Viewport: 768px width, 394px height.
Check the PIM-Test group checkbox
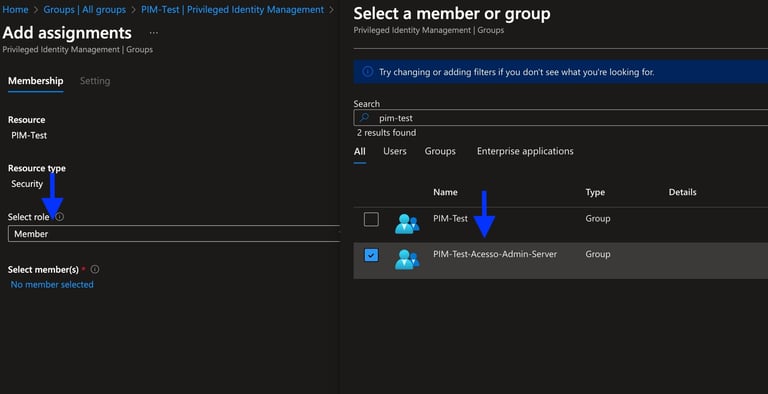click(371, 219)
